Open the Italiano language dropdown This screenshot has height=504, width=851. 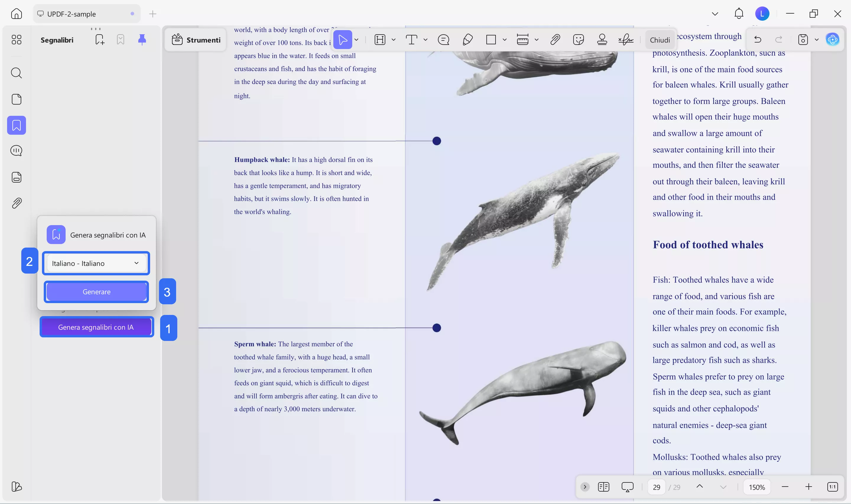[96, 263]
